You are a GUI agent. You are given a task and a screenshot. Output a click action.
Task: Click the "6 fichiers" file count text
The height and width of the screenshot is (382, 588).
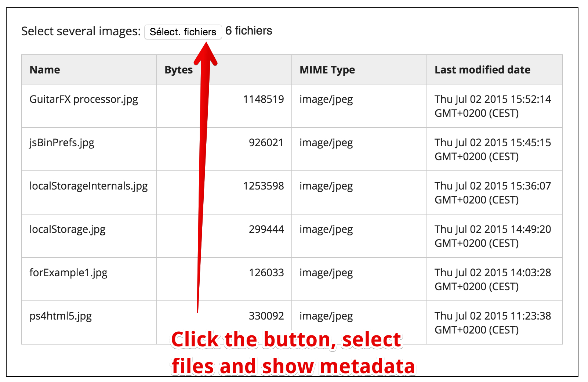[x=248, y=31]
